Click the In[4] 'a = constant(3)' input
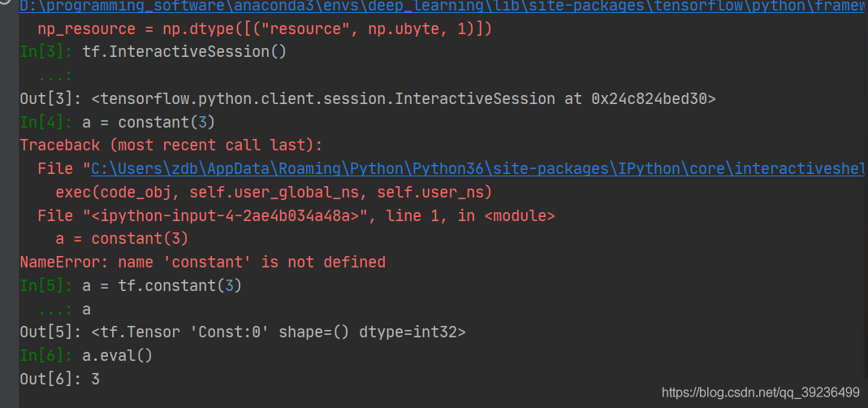 point(118,122)
